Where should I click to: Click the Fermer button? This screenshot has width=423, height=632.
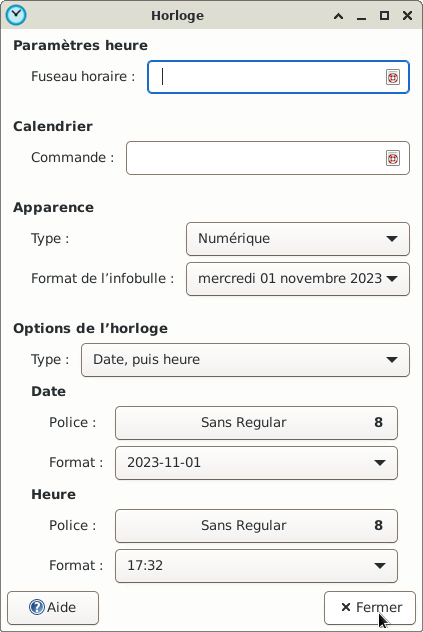pyautogui.click(x=370, y=607)
